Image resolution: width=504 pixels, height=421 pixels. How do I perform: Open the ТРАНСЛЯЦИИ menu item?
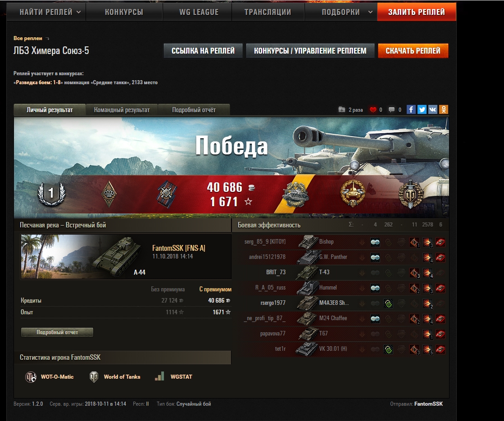click(268, 12)
